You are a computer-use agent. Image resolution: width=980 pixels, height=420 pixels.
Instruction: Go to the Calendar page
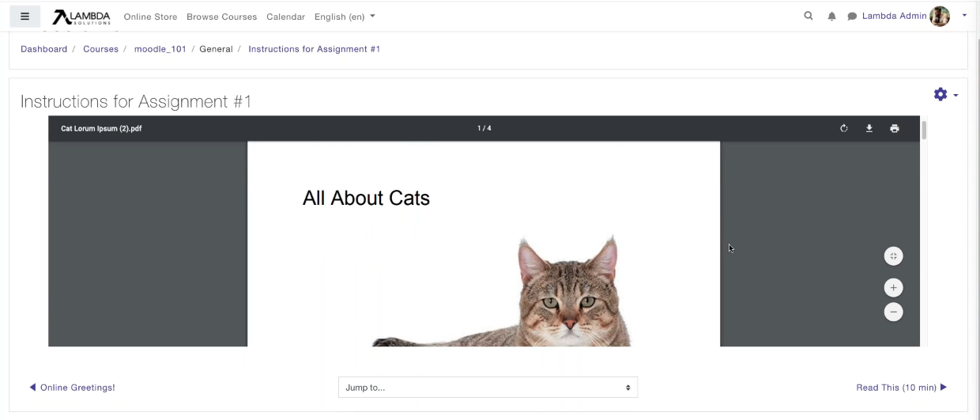point(285,17)
